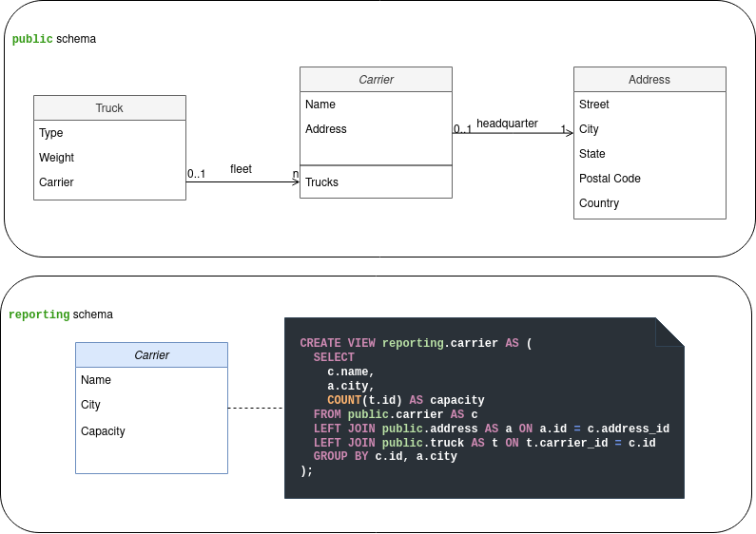The height and width of the screenshot is (534, 756).
Task: Click the reporting schema label
Action: (61, 315)
